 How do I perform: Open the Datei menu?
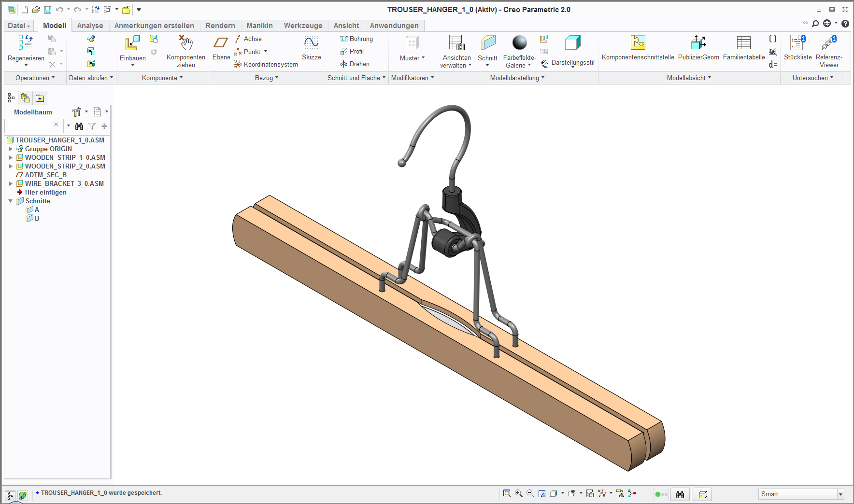tap(19, 26)
